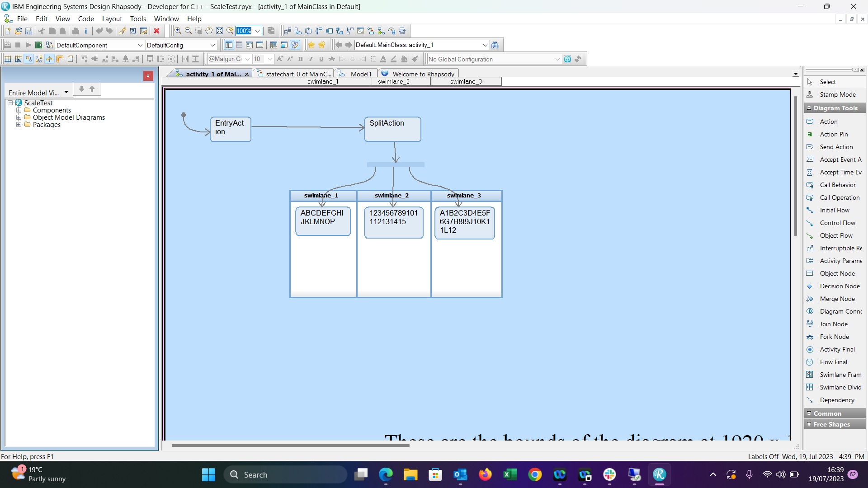The height and width of the screenshot is (488, 868).
Task: Click the New project icon
Action: pos(8,31)
